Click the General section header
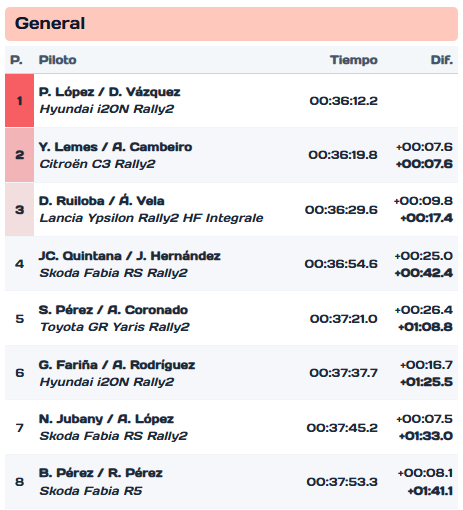Screen dimensions: 463x510 (x=231, y=24)
